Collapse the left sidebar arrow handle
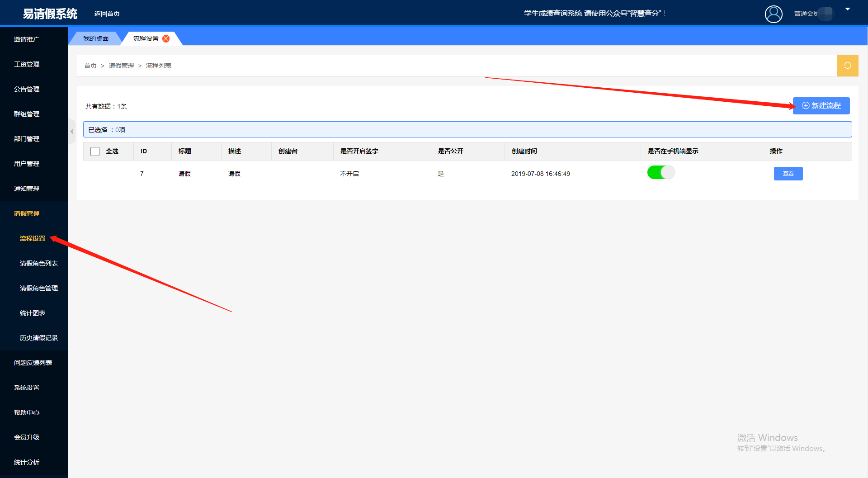This screenshot has height=478, width=868. tap(71, 131)
